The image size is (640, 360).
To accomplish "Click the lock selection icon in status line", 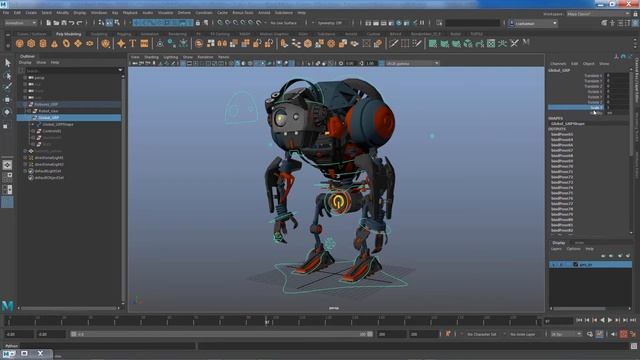I will pyautogui.click(x=198, y=23).
